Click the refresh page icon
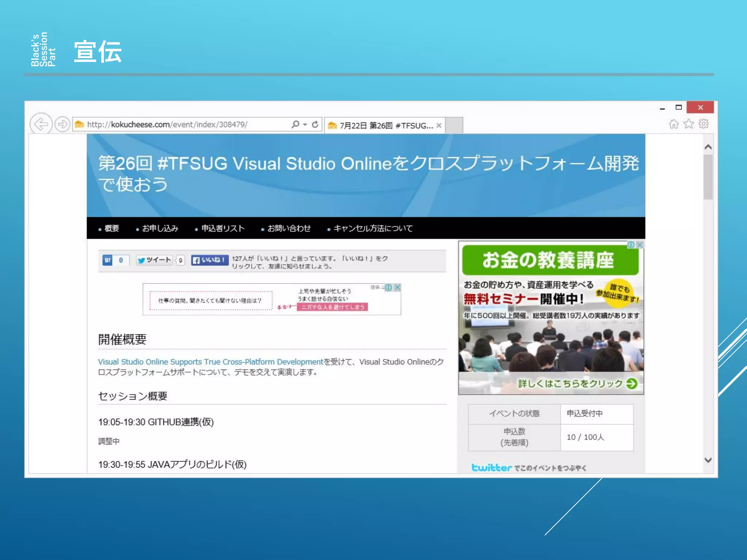747x560 pixels. [x=315, y=124]
